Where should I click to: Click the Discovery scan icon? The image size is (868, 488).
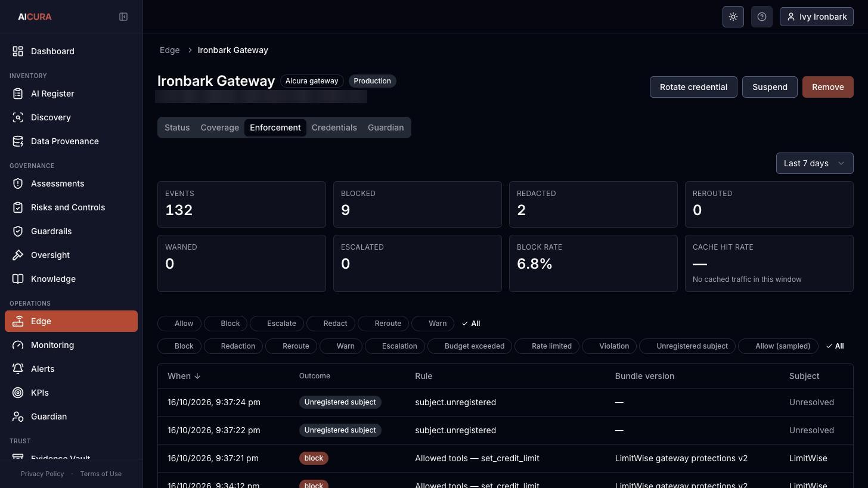click(18, 117)
